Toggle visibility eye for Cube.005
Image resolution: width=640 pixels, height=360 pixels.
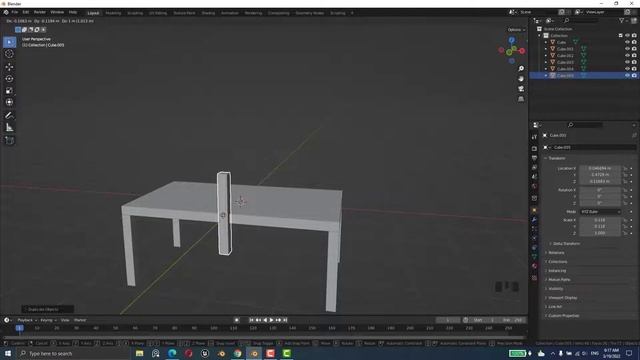point(627,76)
